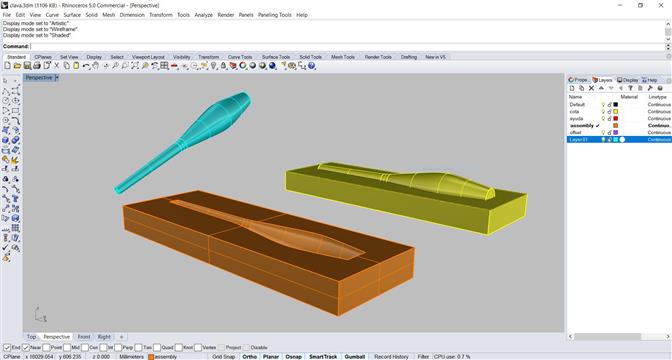Open the File menu
This screenshot has height=360, width=672.
[6, 15]
